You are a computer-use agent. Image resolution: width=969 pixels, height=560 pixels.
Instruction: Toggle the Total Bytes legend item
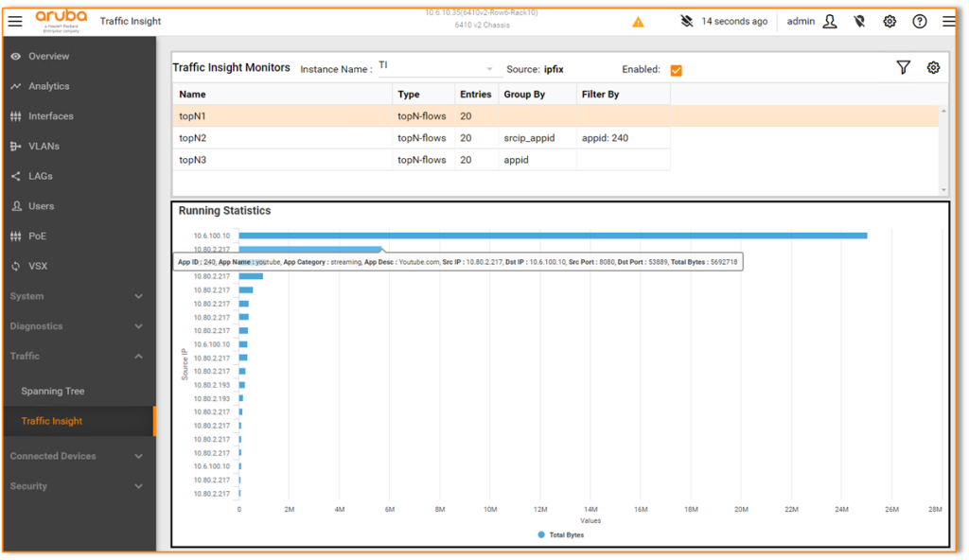click(561, 535)
